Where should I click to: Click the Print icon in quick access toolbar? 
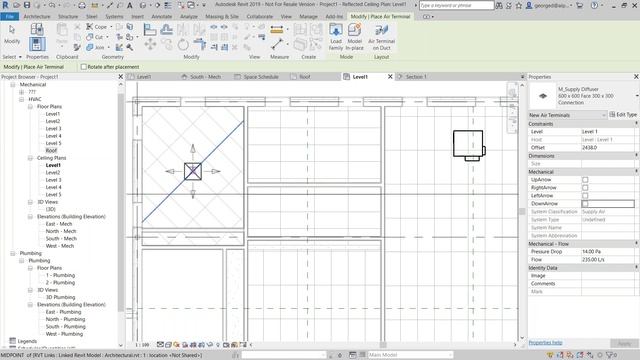pyautogui.click(x=82, y=5)
